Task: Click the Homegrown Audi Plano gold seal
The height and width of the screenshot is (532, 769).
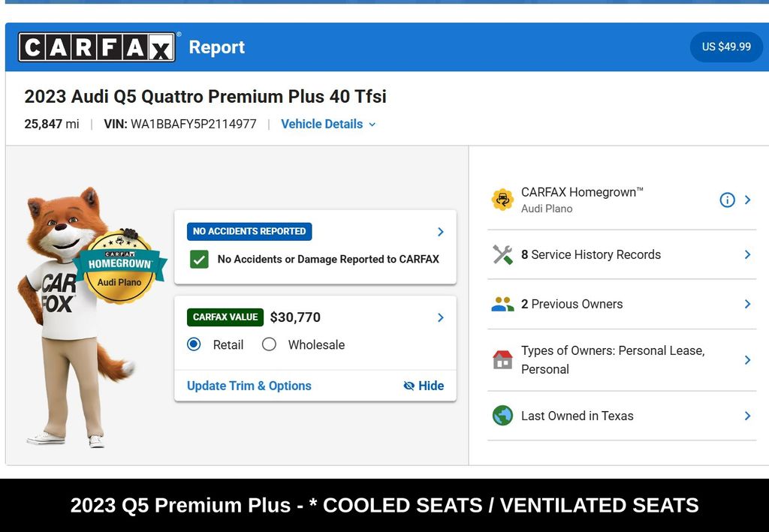Action: click(x=119, y=266)
